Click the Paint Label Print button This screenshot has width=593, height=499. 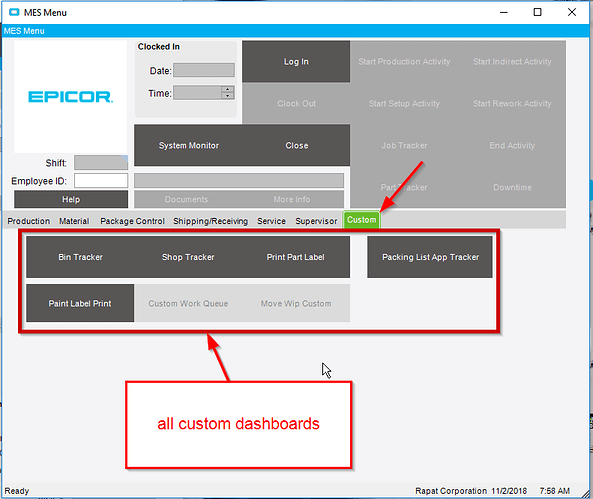(x=80, y=303)
